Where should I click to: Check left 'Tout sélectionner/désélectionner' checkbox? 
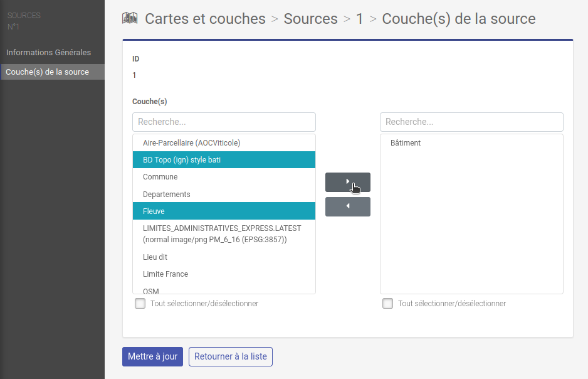pyautogui.click(x=140, y=304)
